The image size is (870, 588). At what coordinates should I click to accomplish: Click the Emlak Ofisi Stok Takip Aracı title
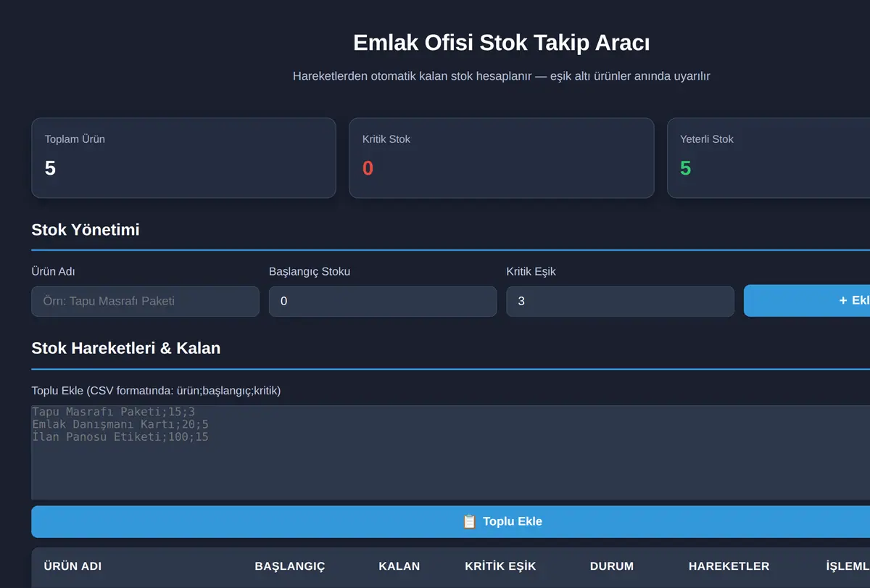pyautogui.click(x=501, y=43)
